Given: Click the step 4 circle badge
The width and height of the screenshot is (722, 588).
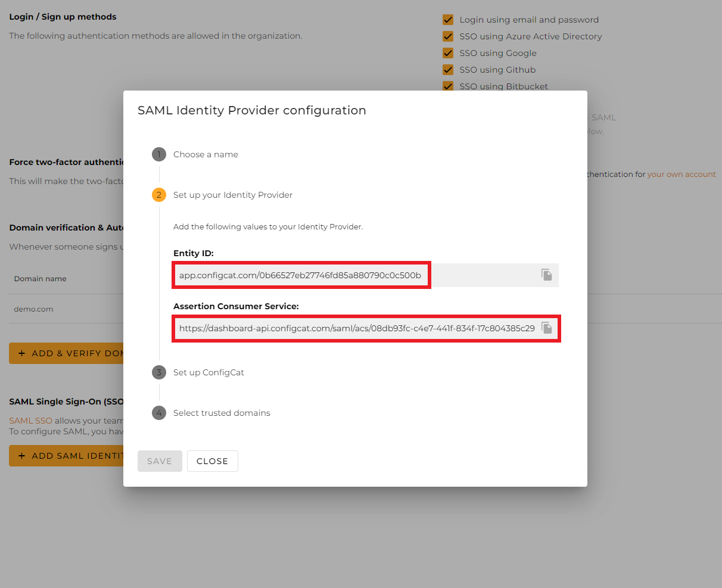Looking at the screenshot, I should pyautogui.click(x=158, y=412).
